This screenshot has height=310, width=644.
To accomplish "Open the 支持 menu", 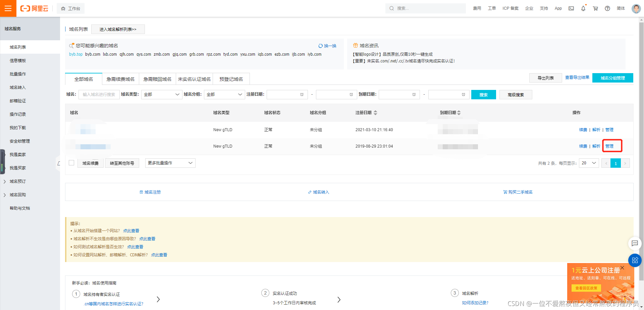I will [x=544, y=8].
